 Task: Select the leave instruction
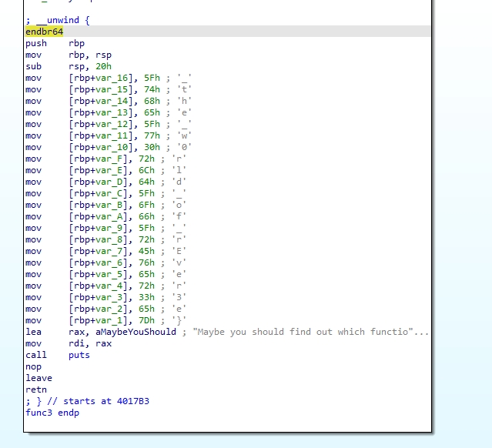click(39, 379)
